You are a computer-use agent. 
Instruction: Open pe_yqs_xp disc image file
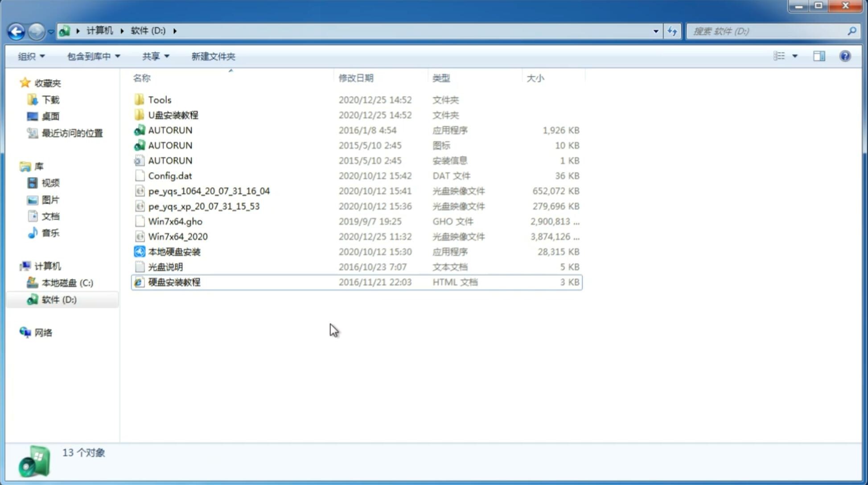(204, 206)
